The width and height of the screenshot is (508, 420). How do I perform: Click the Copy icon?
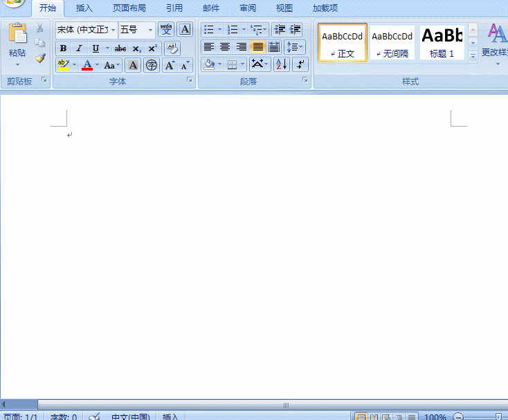pyautogui.click(x=40, y=43)
